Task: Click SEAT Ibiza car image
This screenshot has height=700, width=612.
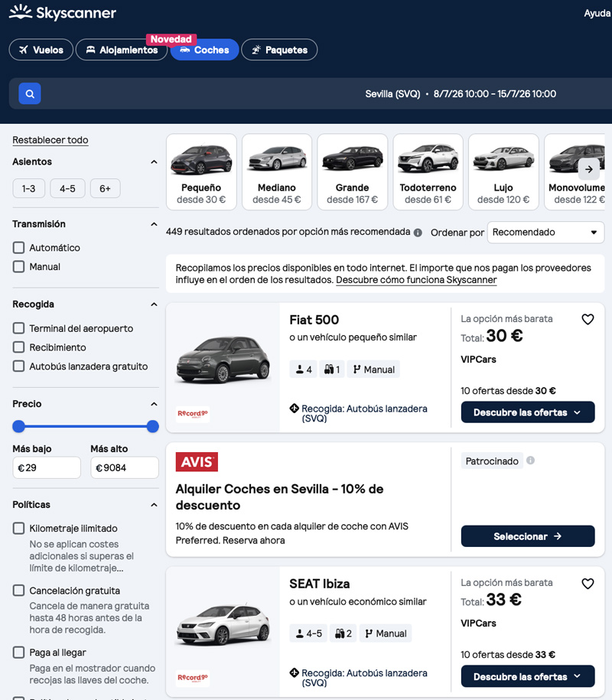Action: 223,623
